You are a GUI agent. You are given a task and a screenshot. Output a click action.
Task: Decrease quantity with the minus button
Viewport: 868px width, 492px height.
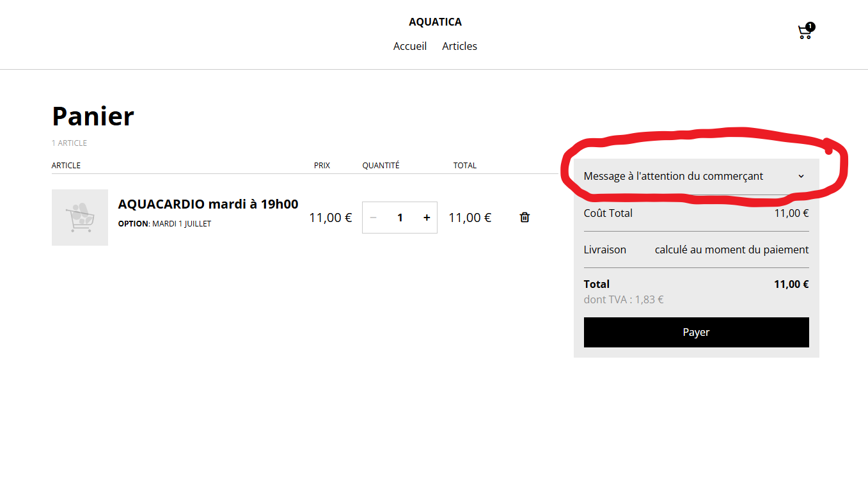(374, 218)
